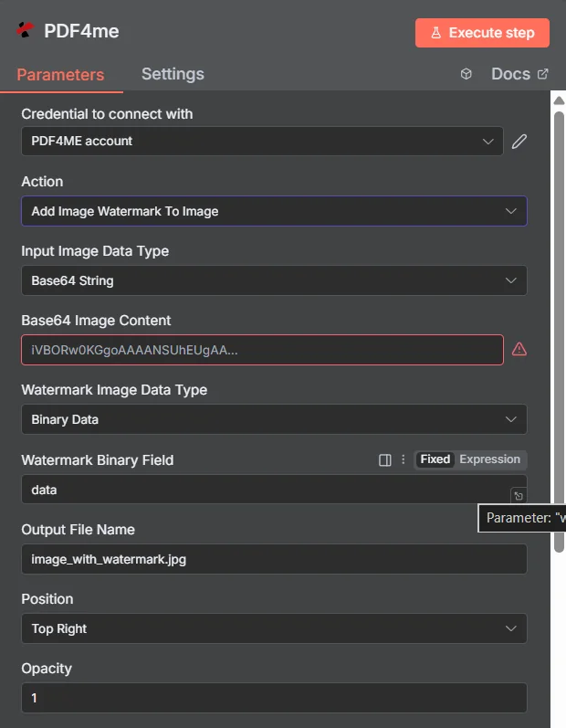566x728 pixels.
Task: Expand the Action dropdown
Action: 274,211
